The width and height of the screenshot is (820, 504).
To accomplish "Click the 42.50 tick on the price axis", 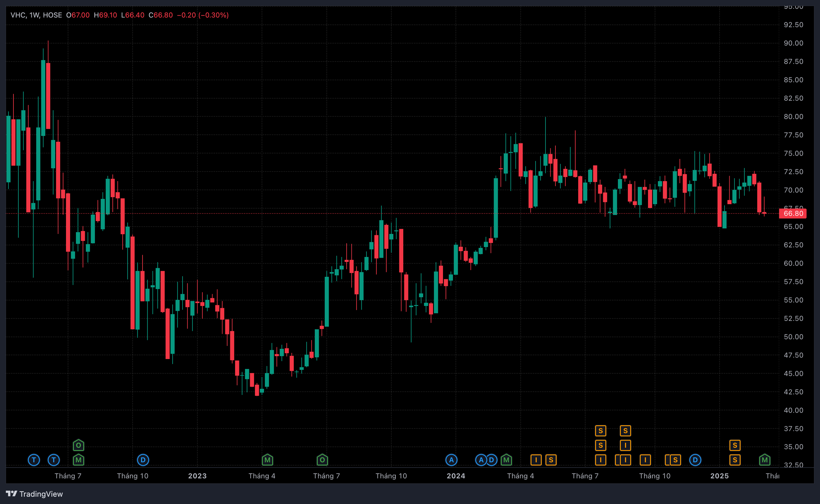I will click(x=794, y=392).
